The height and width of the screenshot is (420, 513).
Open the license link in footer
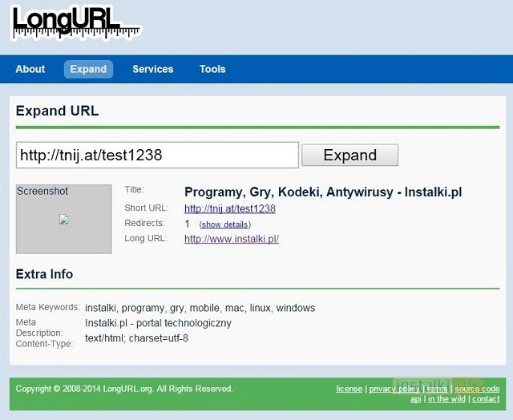[349, 389]
